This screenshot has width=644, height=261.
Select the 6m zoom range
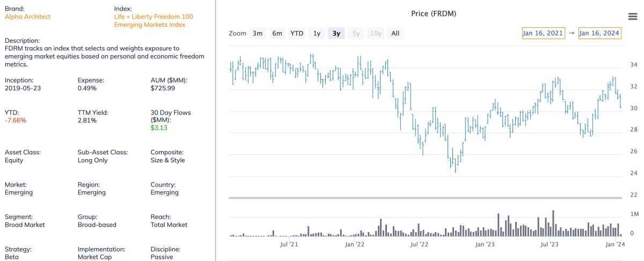pyautogui.click(x=277, y=33)
